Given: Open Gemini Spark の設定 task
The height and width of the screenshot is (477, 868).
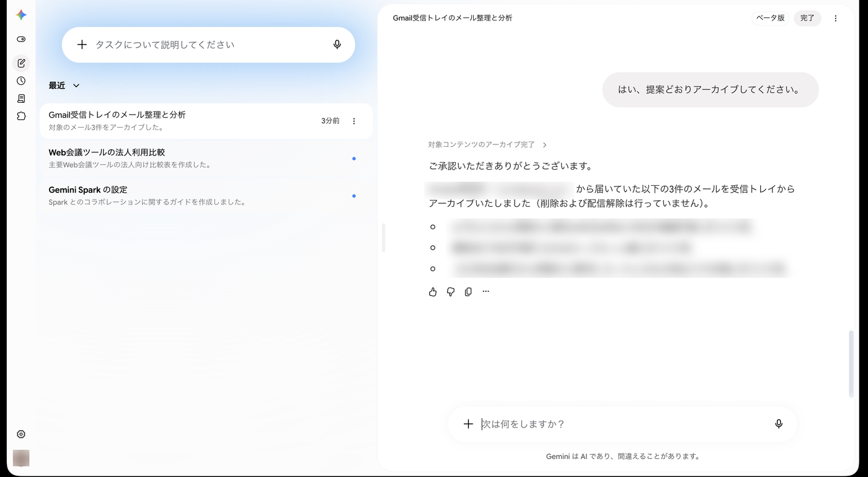Looking at the screenshot, I should 206,196.
